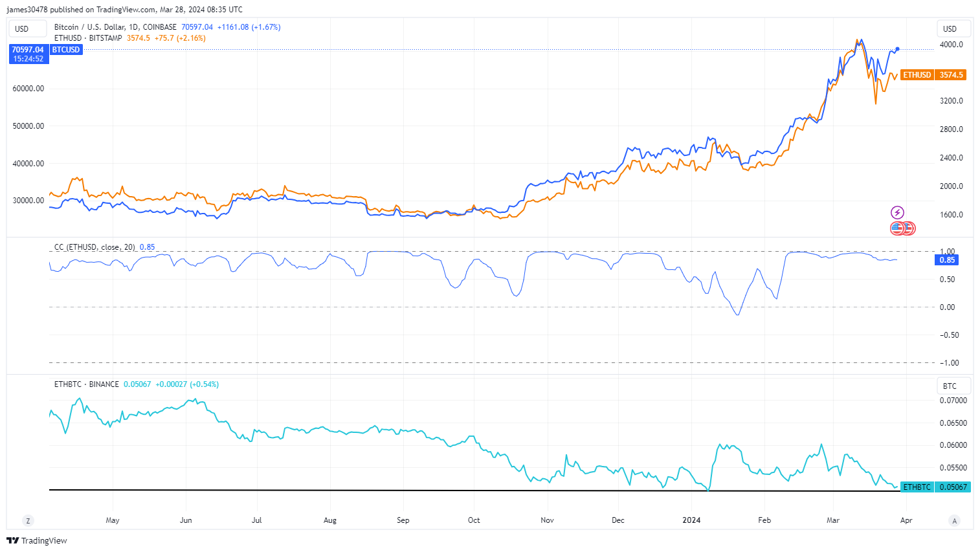Click the blue 0.85 correlation value tag
The image size is (980, 552).
(x=947, y=260)
